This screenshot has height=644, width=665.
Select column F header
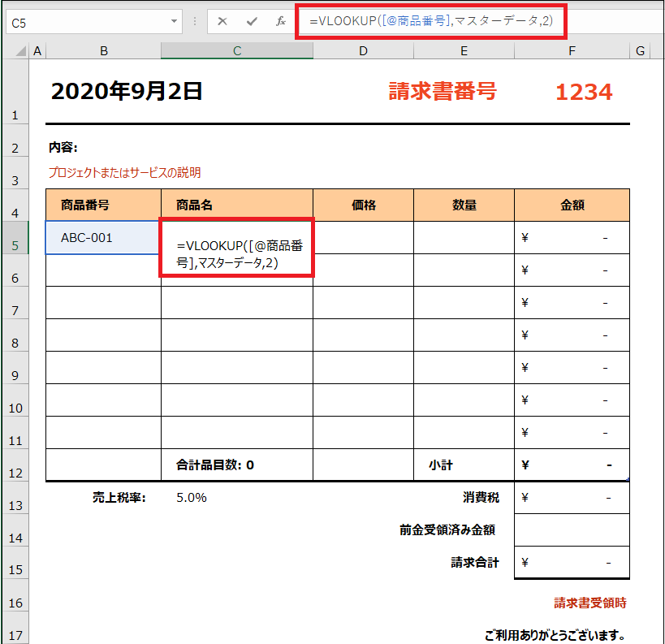572,51
